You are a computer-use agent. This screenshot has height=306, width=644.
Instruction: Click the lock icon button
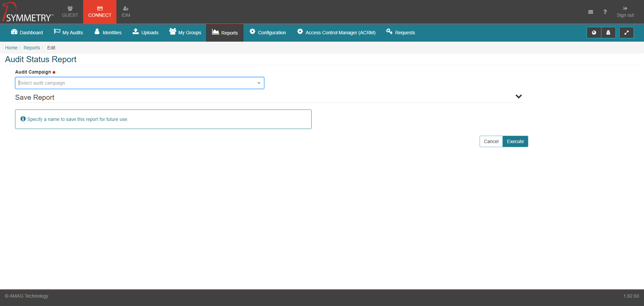pos(608,33)
